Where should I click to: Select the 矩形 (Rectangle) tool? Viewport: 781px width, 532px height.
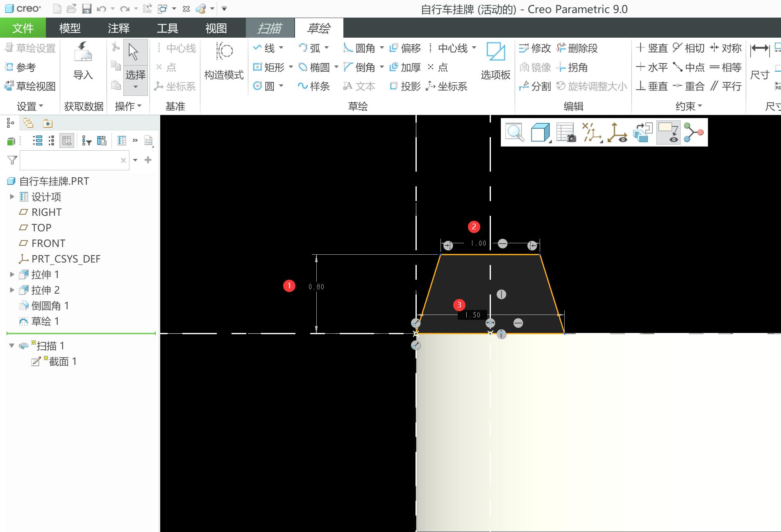coord(269,67)
